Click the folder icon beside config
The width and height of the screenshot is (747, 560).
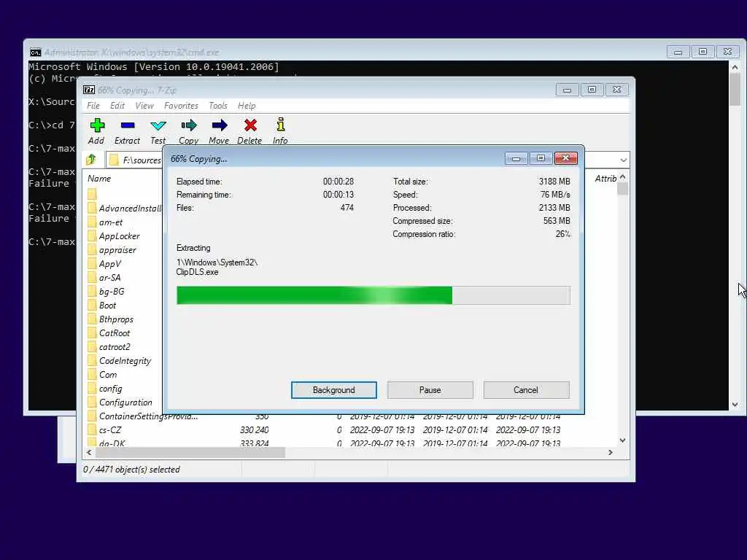92,389
